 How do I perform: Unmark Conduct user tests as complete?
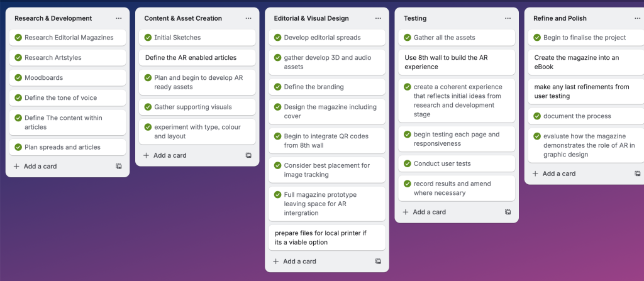pos(406,164)
